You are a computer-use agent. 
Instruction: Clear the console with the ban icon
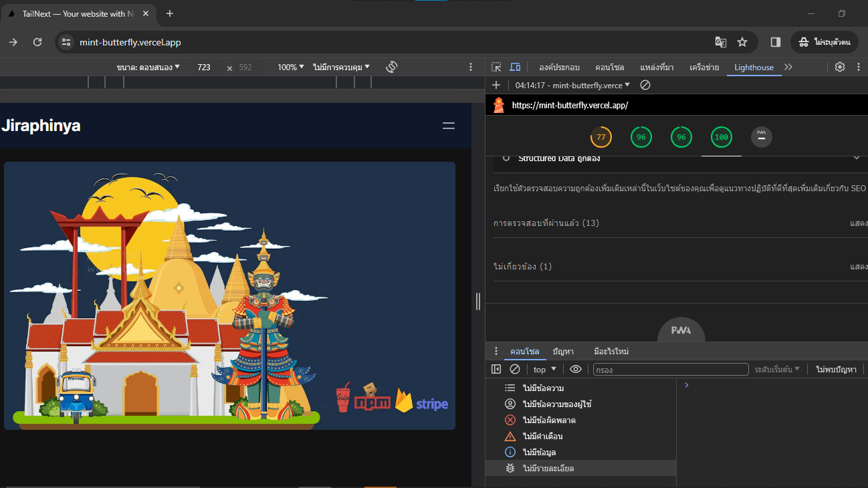coord(515,369)
